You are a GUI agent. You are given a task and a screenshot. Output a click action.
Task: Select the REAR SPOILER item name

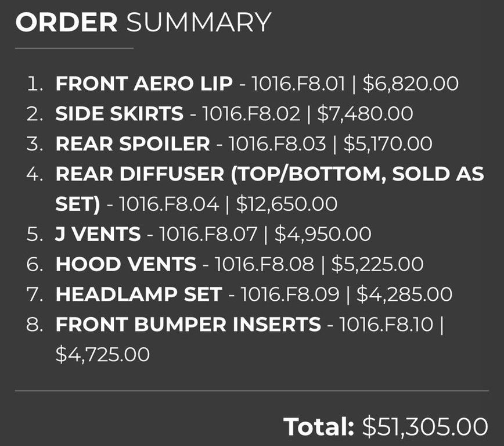coord(132,144)
